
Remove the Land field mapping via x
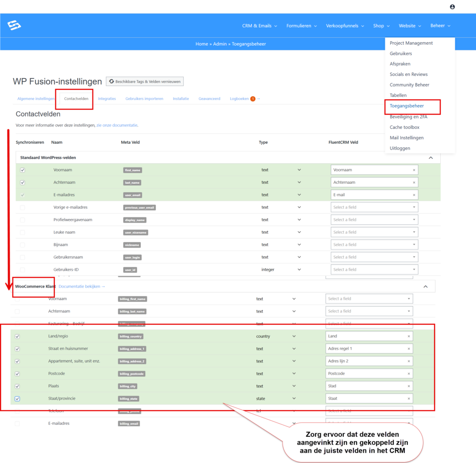click(x=409, y=336)
